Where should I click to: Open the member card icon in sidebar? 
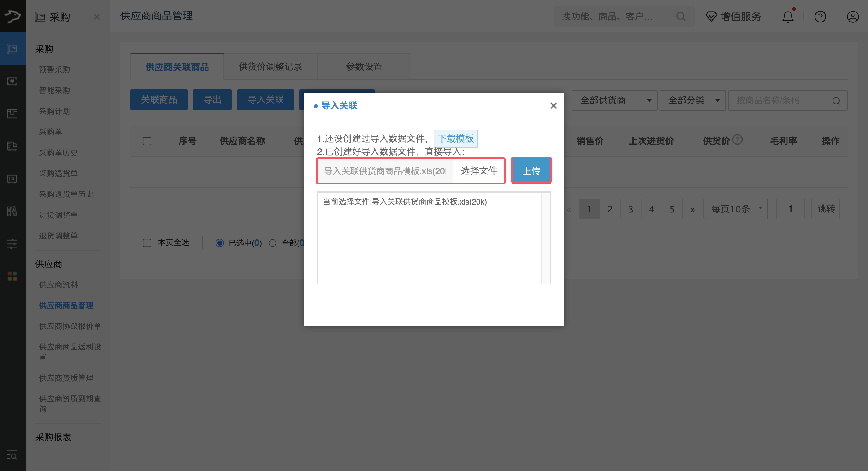tap(12, 179)
